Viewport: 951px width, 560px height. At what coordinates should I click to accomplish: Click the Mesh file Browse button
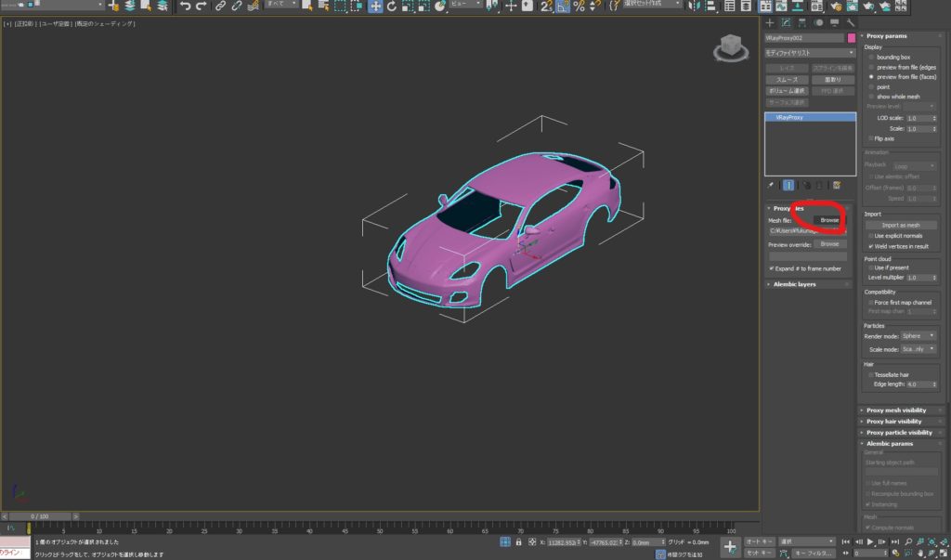[828, 220]
